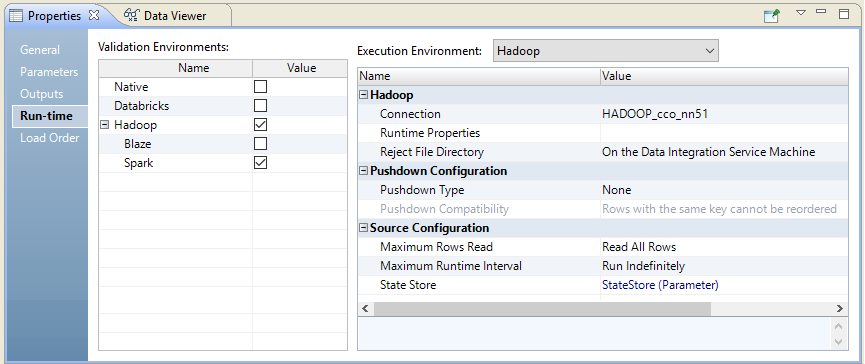The width and height of the screenshot is (865, 364).
Task: Collapse the Hadoop node in Validation Environments
Action: [x=105, y=125]
